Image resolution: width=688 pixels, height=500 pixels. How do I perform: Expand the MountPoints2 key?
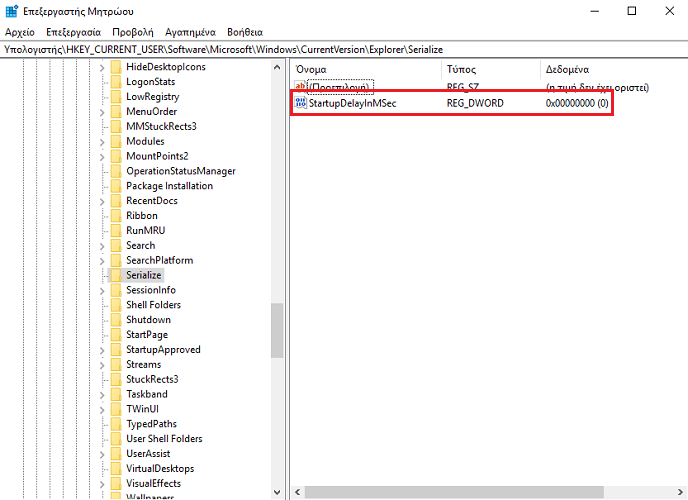[102, 157]
